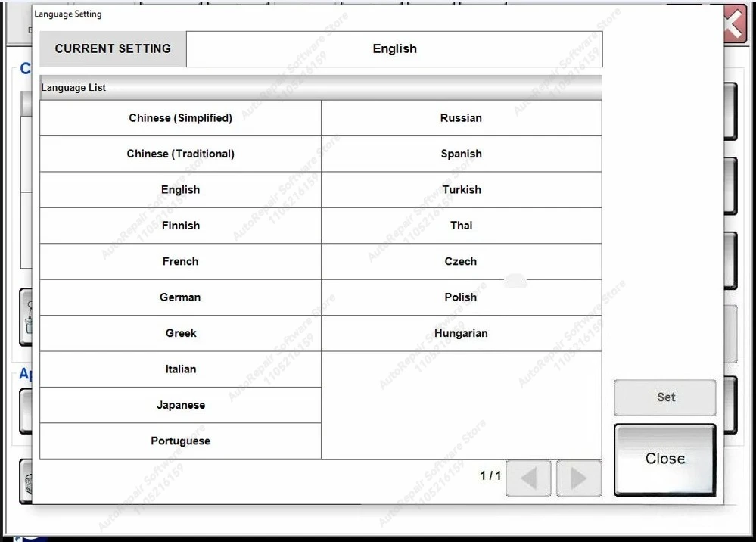The width and height of the screenshot is (756, 542).
Task: Click the previous page arrow
Action: click(528, 478)
